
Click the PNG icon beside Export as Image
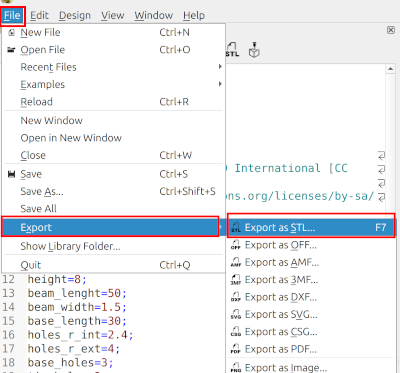[x=236, y=367]
